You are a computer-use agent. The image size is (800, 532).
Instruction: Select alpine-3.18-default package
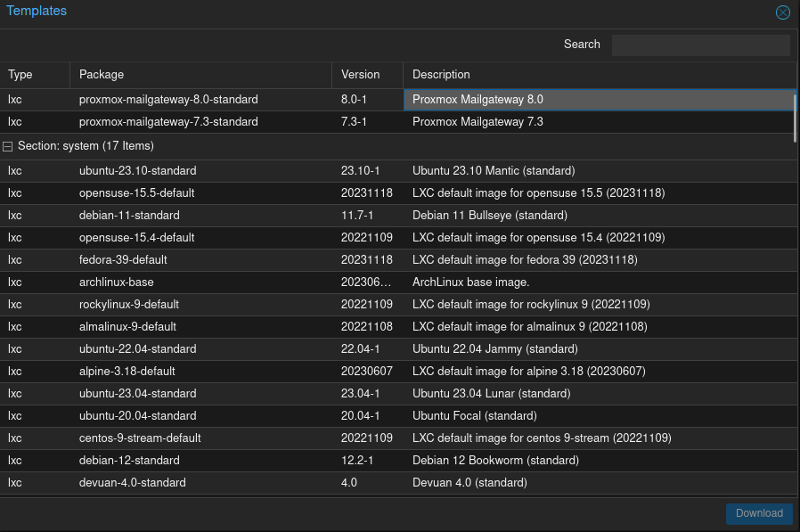127,372
